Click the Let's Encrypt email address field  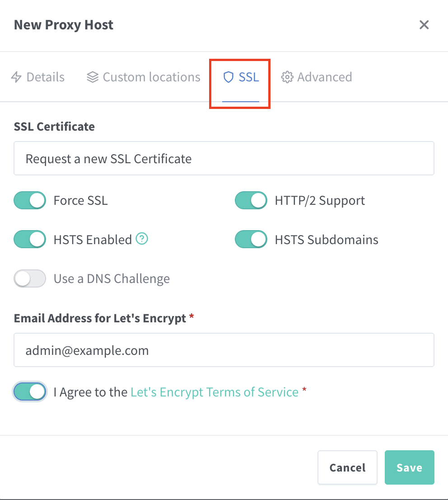tap(224, 350)
